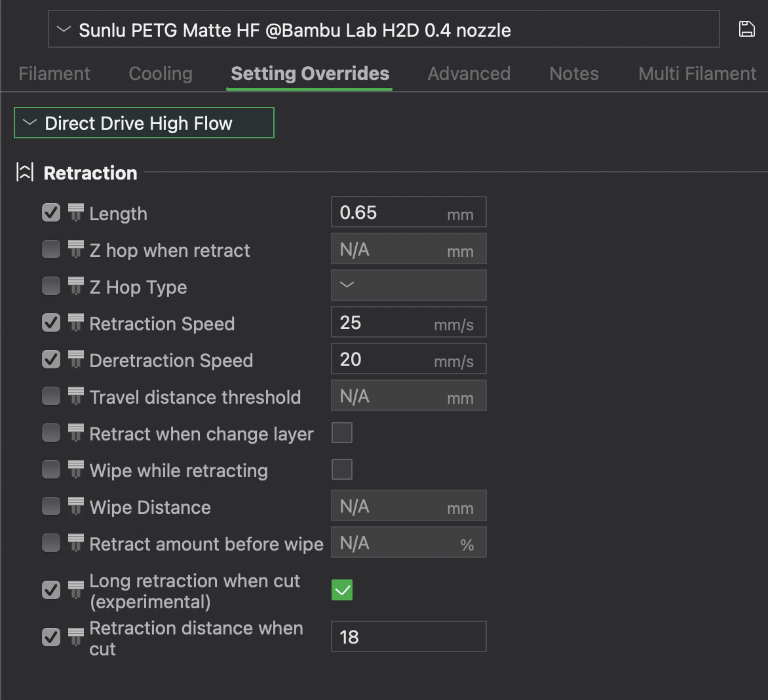This screenshot has height=700, width=768.
Task: Click the "Retraction distance when cut" label
Action: click(x=196, y=638)
